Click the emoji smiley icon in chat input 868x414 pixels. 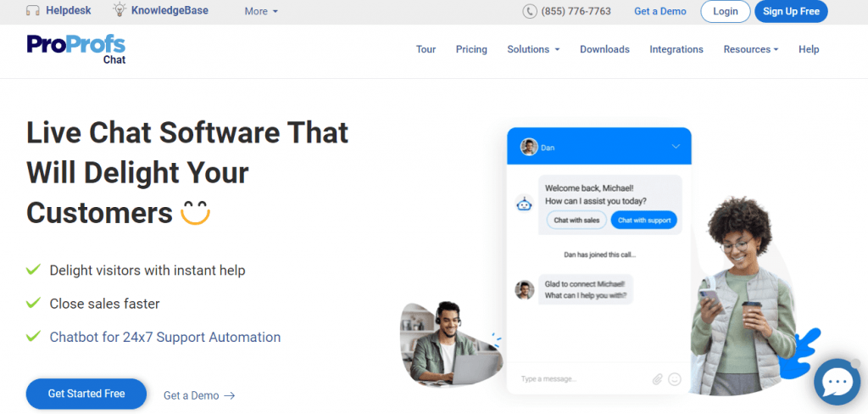(674, 379)
